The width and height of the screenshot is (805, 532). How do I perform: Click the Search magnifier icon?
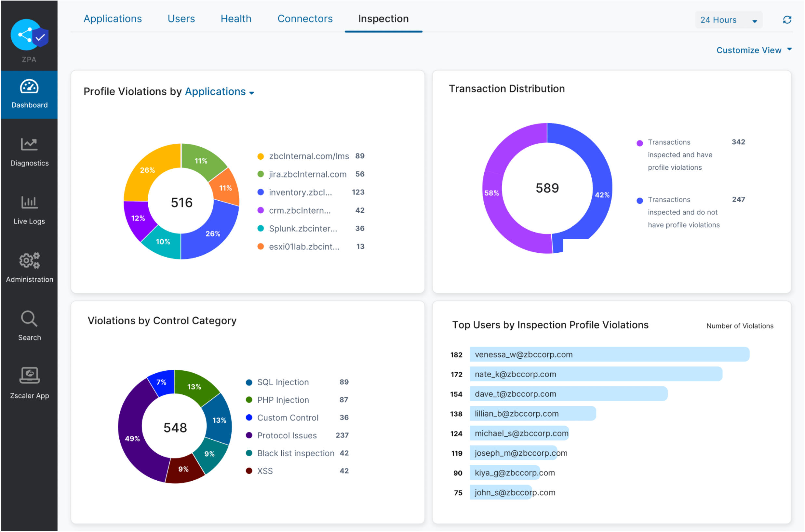(x=29, y=319)
